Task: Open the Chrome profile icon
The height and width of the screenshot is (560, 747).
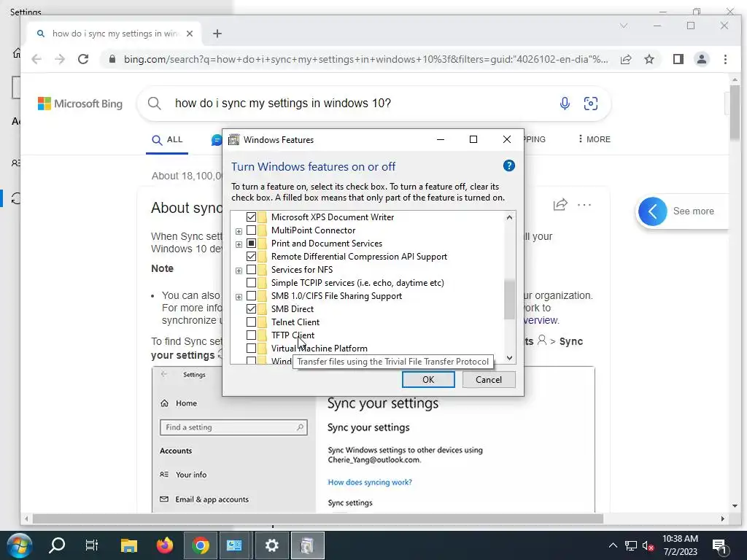Action: (x=702, y=59)
